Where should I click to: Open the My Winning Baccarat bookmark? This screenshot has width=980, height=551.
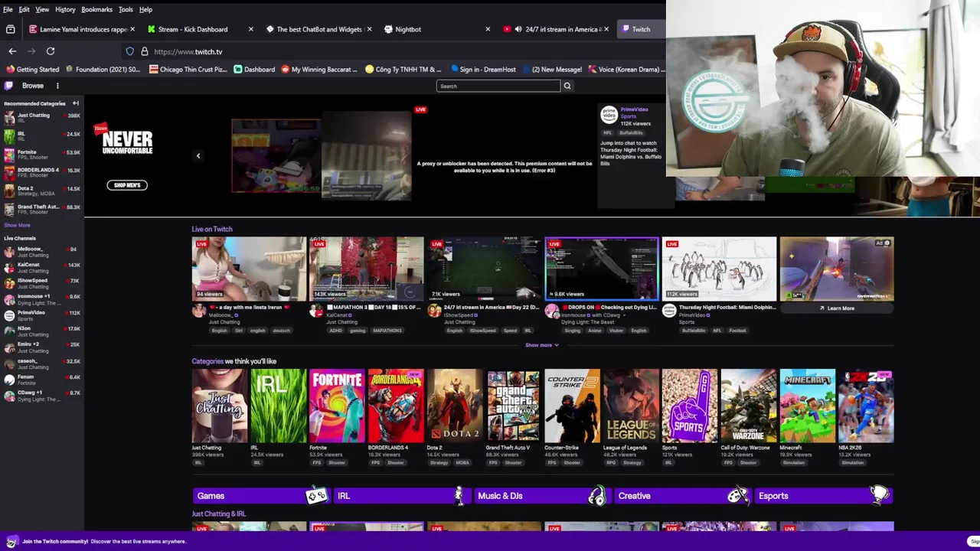tap(319, 69)
